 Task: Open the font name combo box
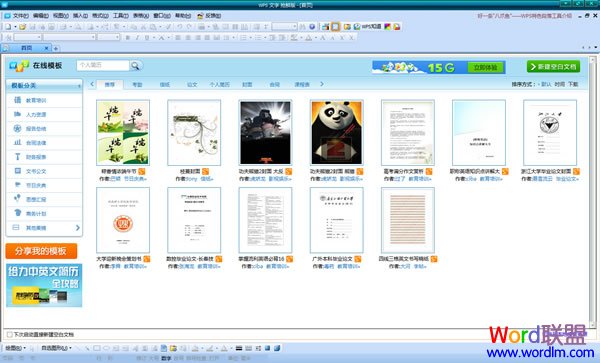69,37
